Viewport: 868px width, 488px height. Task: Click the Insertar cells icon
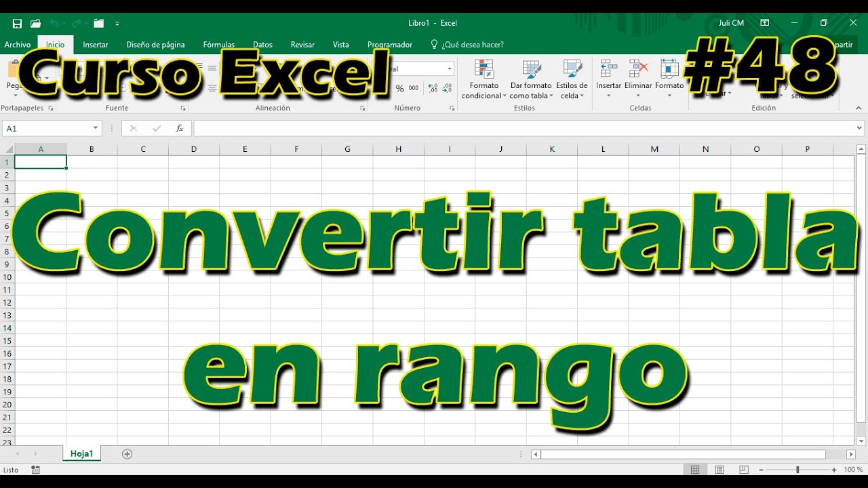[x=608, y=69]
